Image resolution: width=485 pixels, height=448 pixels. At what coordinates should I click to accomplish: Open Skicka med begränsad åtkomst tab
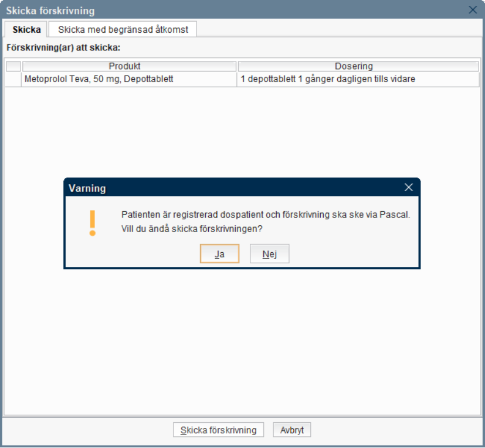click(x=123, y=29)
